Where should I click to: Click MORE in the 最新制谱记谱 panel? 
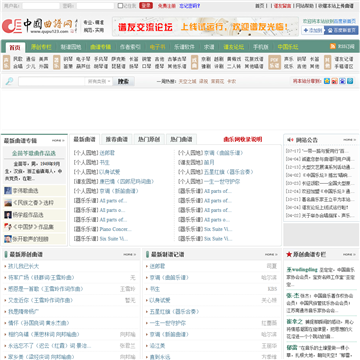pyautogui.click(x=271, y=255)
